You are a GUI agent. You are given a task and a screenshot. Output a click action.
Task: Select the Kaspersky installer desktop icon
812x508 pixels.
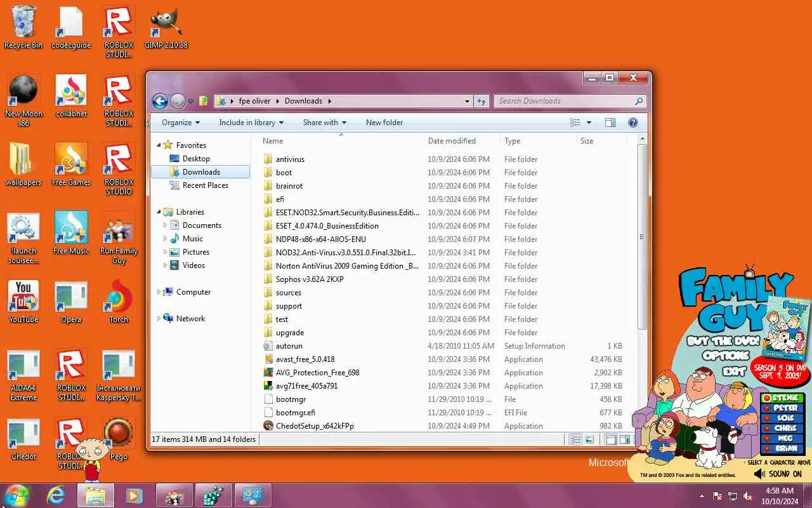point(119,375)
